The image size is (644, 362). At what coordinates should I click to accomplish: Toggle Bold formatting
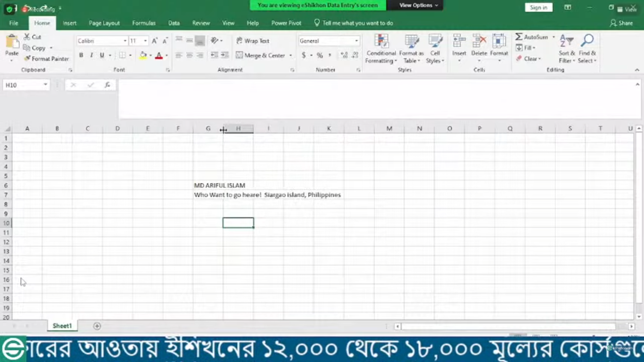[x=81, y=55]
